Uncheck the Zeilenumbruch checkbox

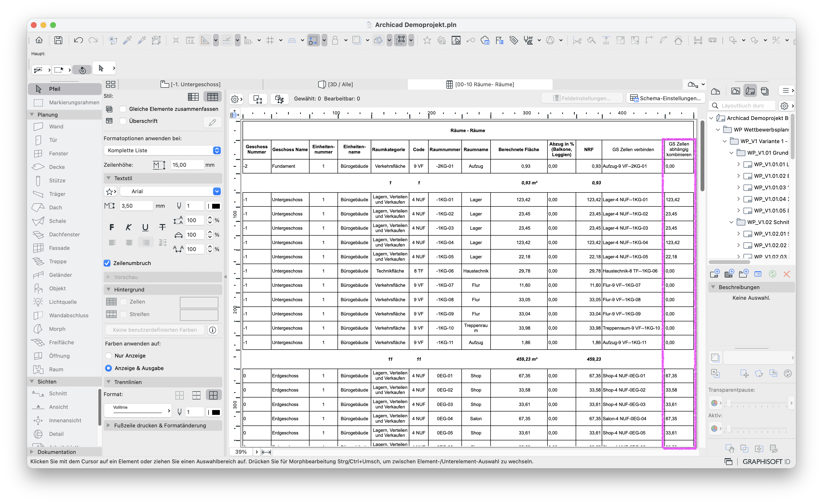[x=107, y=263]
